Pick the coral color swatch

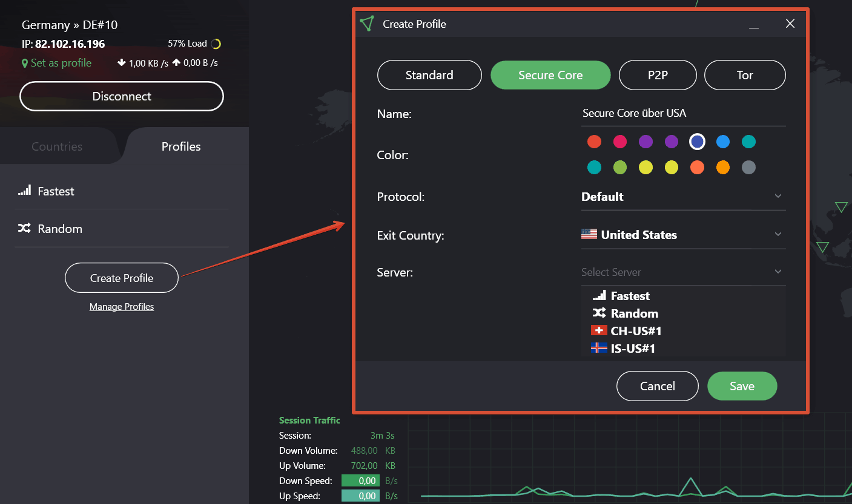coord(697,167)
